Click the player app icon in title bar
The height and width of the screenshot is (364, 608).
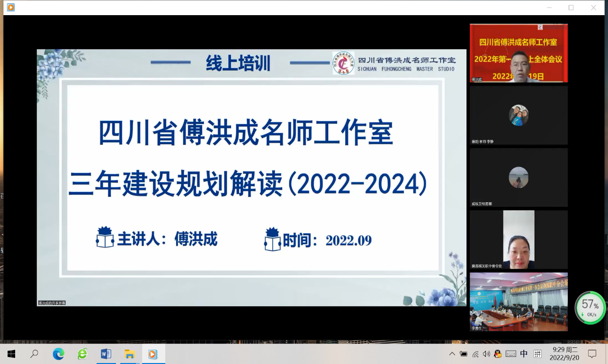(10, 7)
